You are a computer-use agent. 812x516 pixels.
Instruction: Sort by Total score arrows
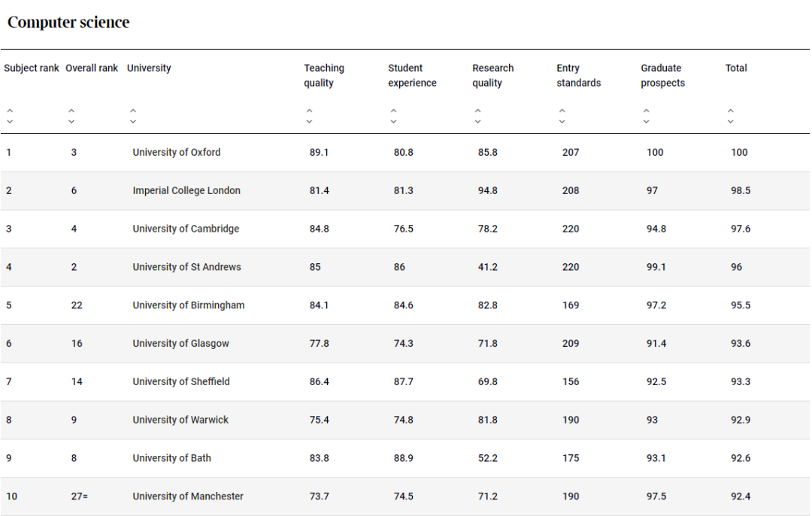click(730, 116)
